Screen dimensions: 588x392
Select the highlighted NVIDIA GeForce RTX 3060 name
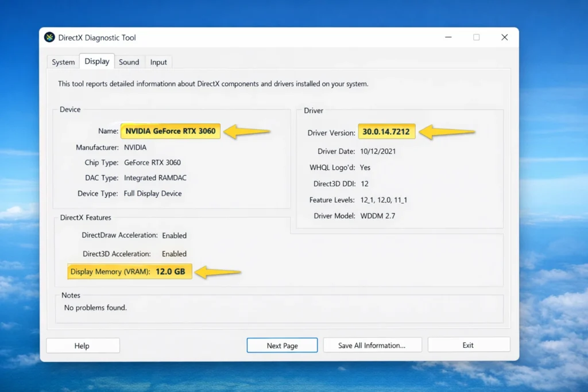click(x=171, y=131)
